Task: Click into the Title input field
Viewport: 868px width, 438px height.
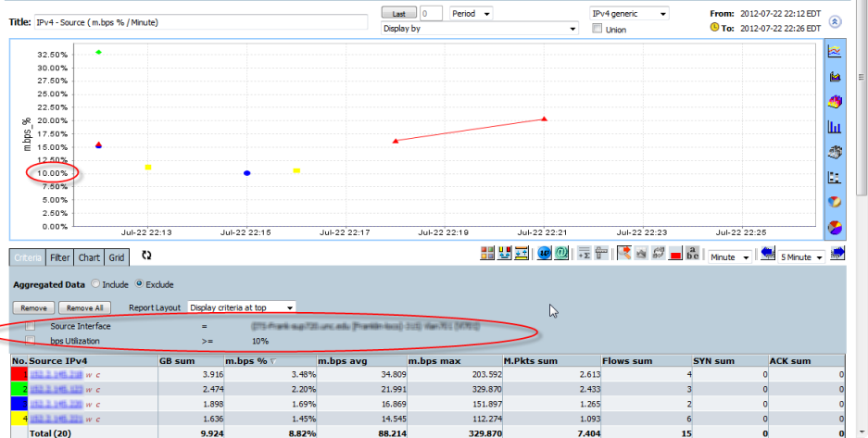Action: tap(201, 22)
